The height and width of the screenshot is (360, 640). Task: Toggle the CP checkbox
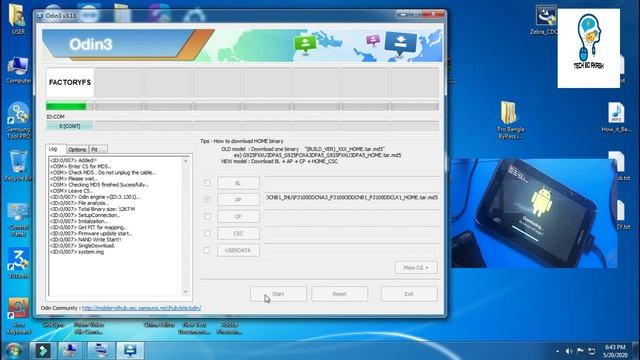207,216
